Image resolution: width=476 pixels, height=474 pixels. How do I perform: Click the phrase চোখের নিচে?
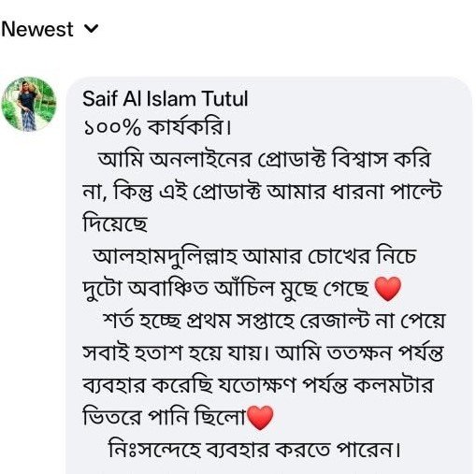(362, 256)
